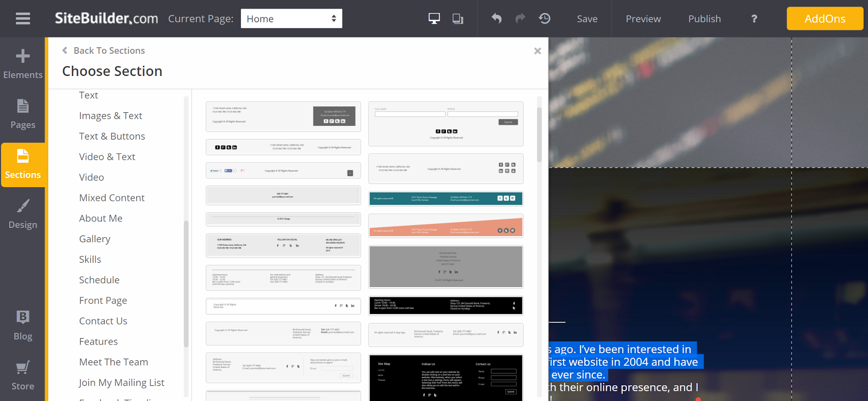Choose the footer with social icons grid at right

446,169
